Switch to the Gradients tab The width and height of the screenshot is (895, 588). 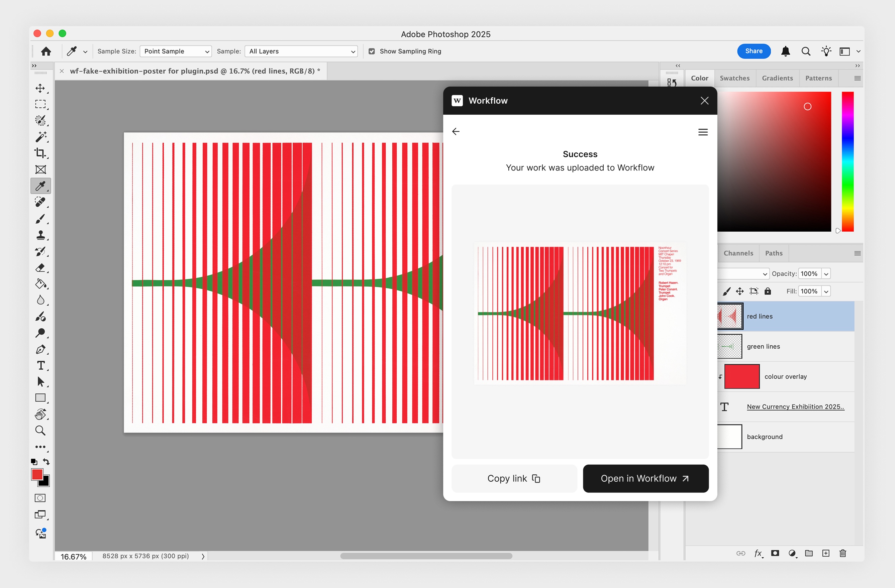click(777, 78)
